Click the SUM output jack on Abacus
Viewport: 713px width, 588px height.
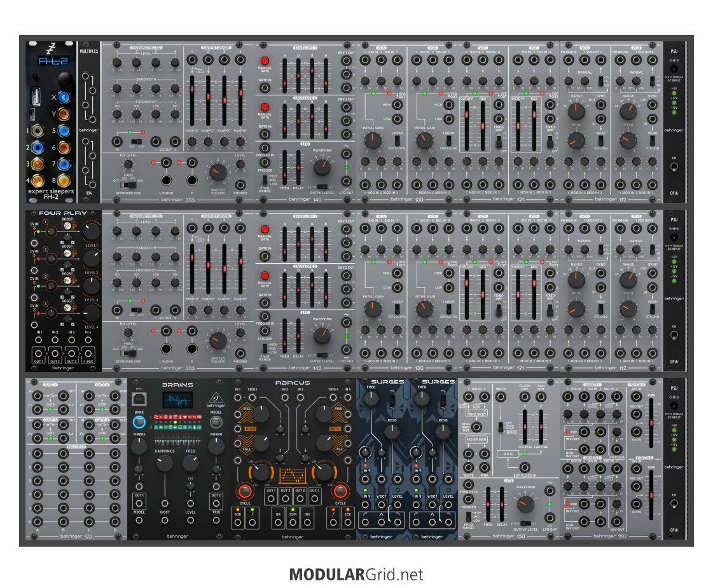292,522
